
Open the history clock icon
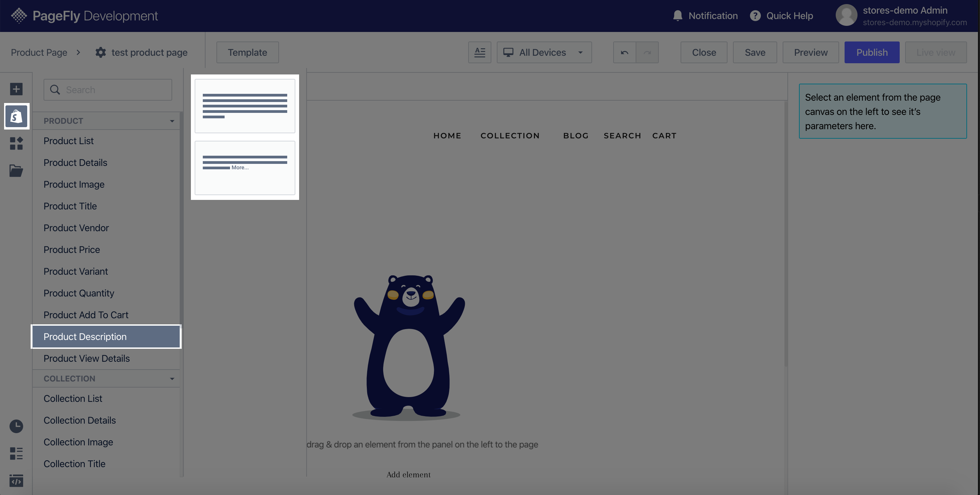[x=16, y=426]
